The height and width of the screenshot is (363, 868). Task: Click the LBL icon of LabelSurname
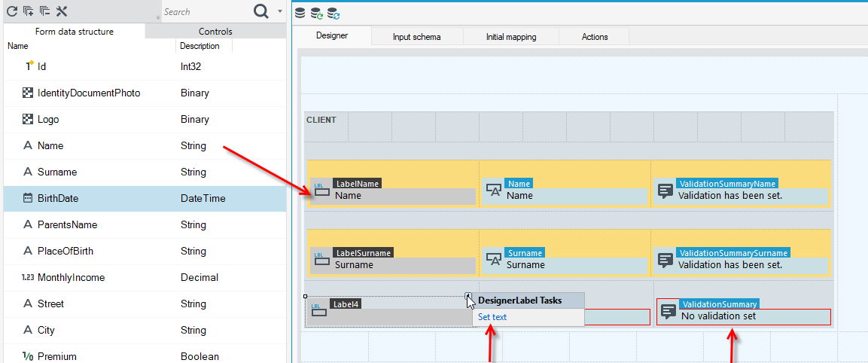point(321,260)
